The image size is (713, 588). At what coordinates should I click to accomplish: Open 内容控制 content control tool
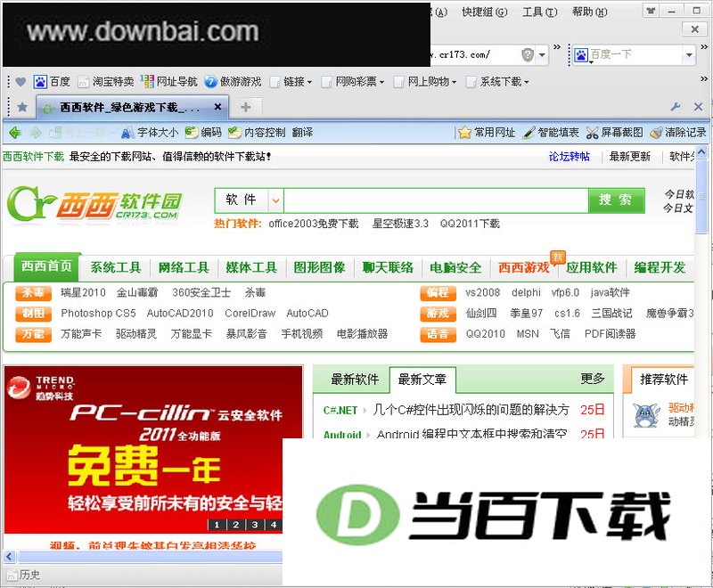(257, 132)
